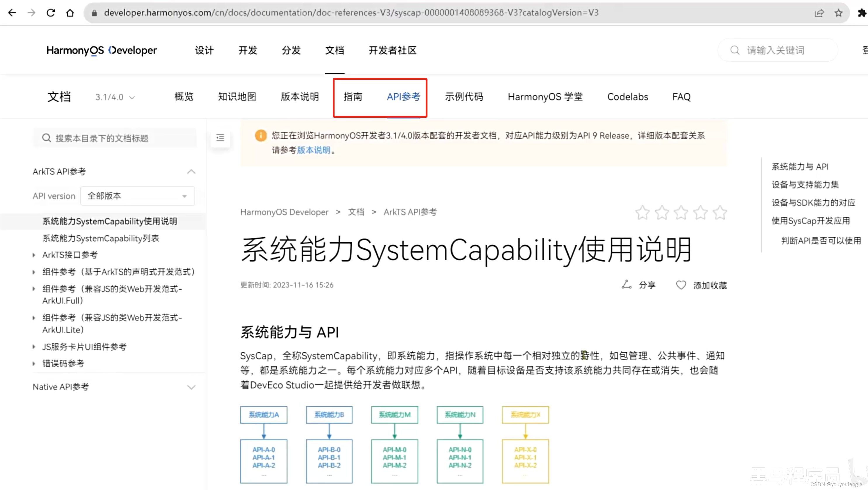Reload the current page
This screenshot has height=490, width=868.
(x=51, y=13)
